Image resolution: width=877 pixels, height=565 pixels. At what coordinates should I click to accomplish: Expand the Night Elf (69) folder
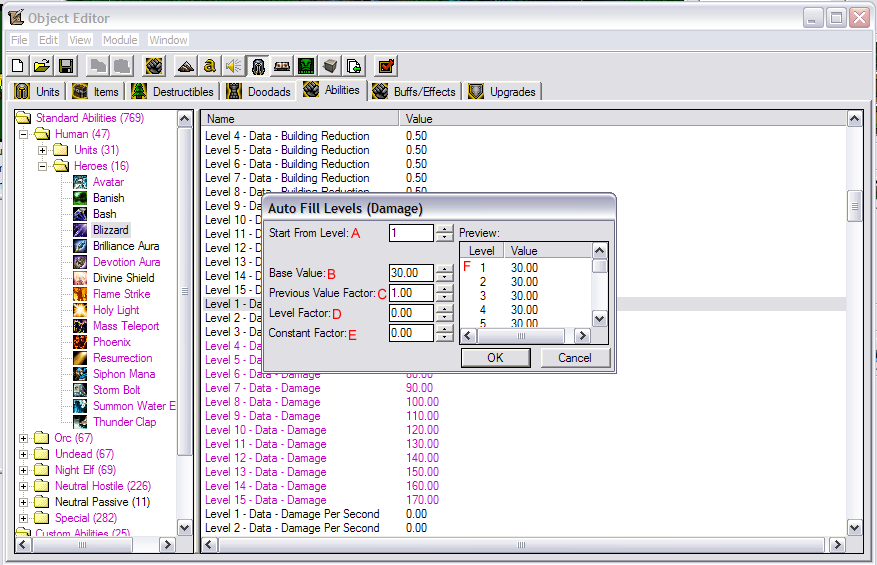23,470
